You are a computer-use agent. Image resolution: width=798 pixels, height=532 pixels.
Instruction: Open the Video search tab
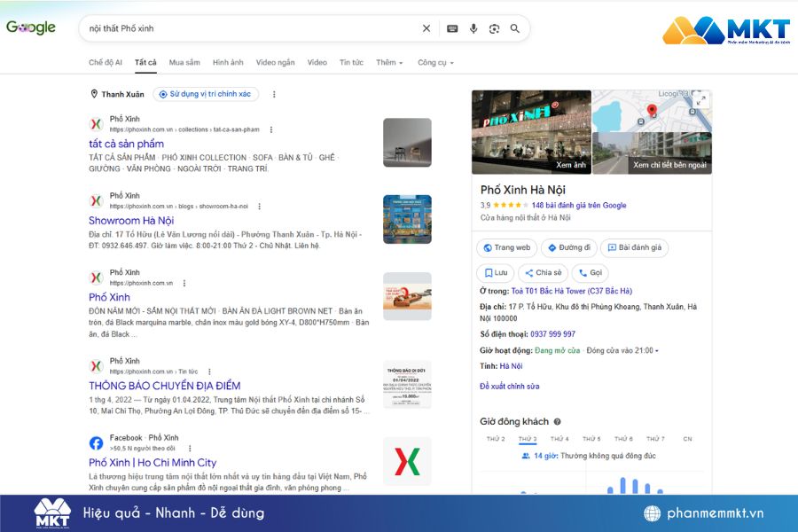point(317,63)
